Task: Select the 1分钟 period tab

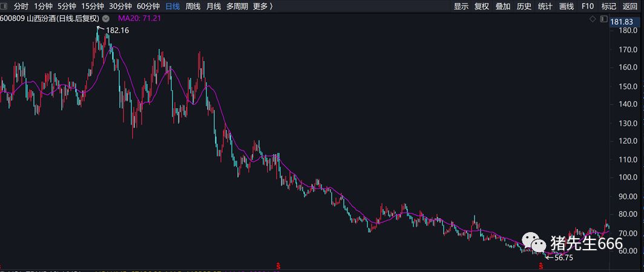Action: [43, 6]
